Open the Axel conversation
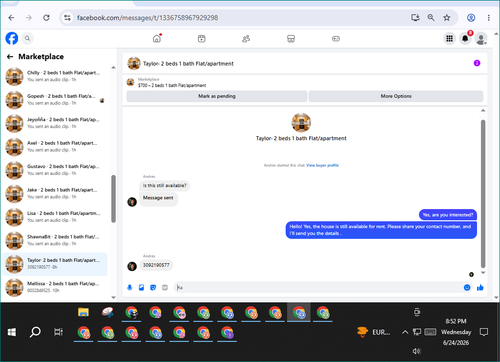This screenshot has height=362, width=500. point(55,146)
